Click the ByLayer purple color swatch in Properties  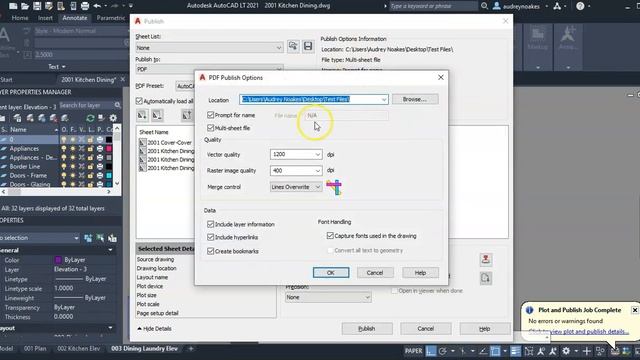(x=58, y=260)
